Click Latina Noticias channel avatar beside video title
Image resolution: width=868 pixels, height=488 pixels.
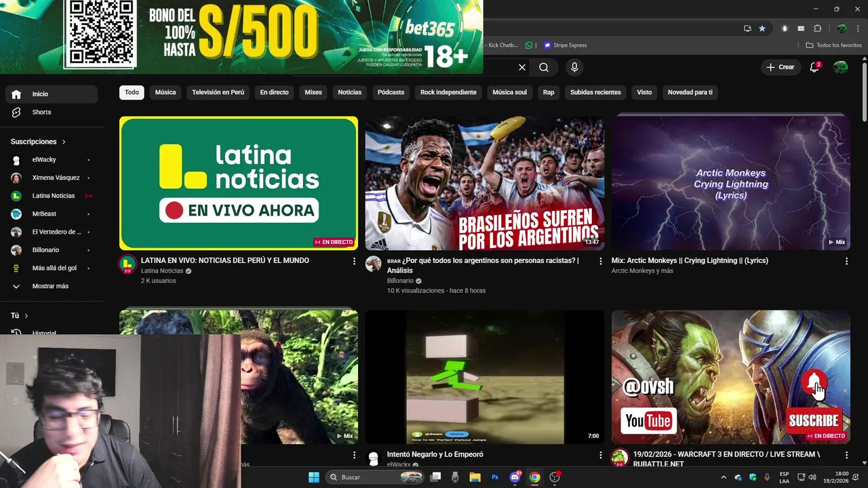(x=127, y=264)
